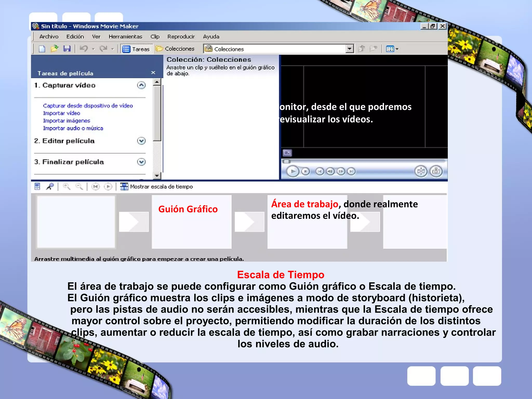Click the Play button in monitor
532x399 pixels.
coord(293,171)
